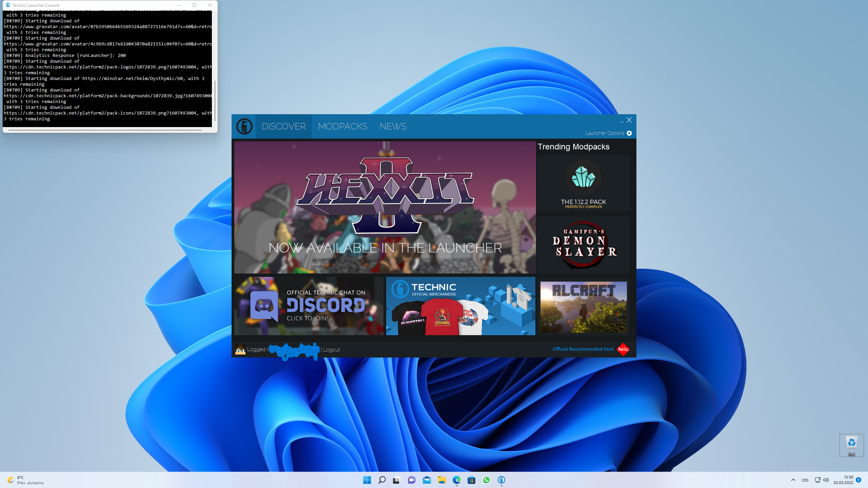Click the 'Analytics Response [runLauncher]: 200' console line
This screenshot has width=868, height=488.
click(65, 55)
